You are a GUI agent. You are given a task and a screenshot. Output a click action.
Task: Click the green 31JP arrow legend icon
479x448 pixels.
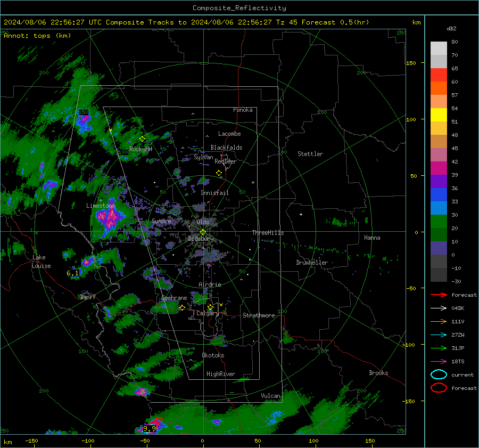point(439,348)
